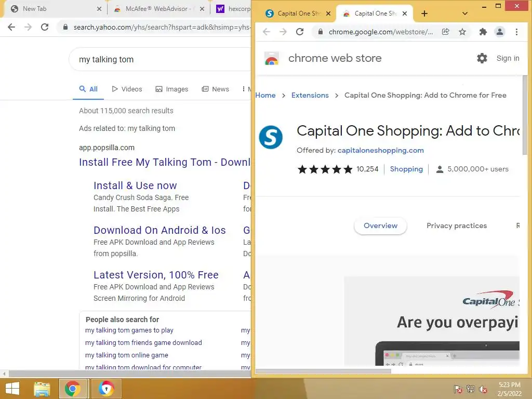This screenshot has height=399, width=532.
Task: Go to Extensions breadcrumb
Action: pyautogui.click(x=310, y=96)
